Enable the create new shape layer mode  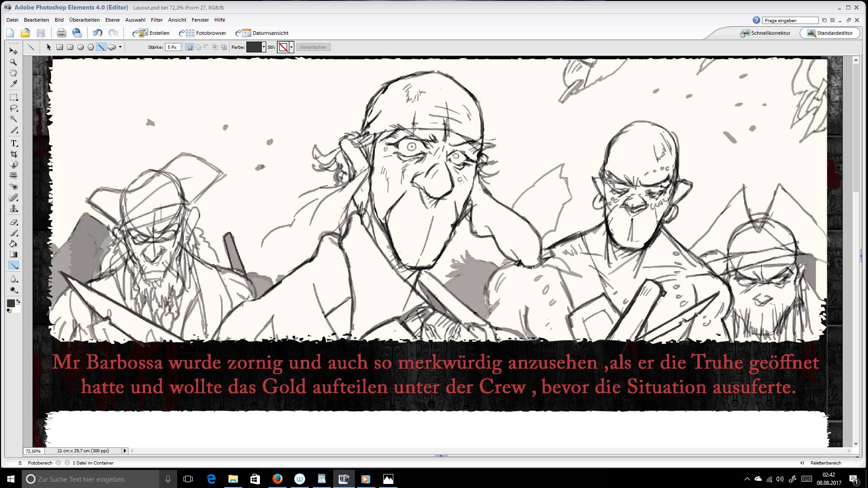(x=190, y=47)
